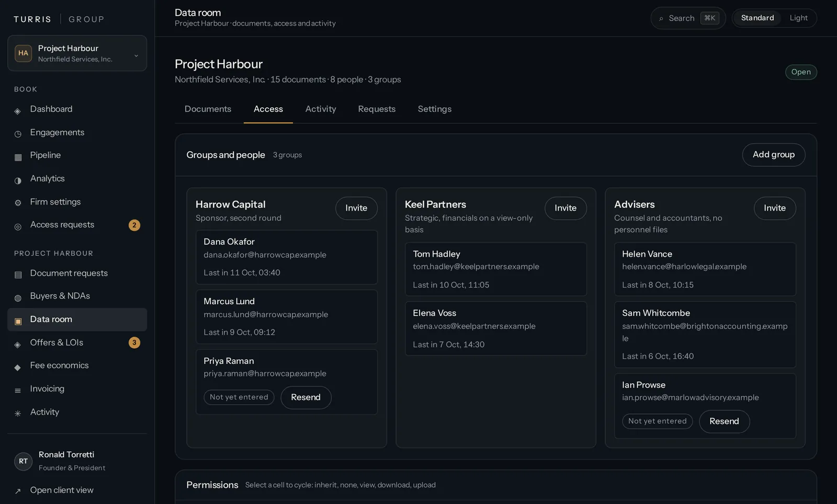Resend invitation to Ian Prowse

pyautogui.click(x=724, y=421)
